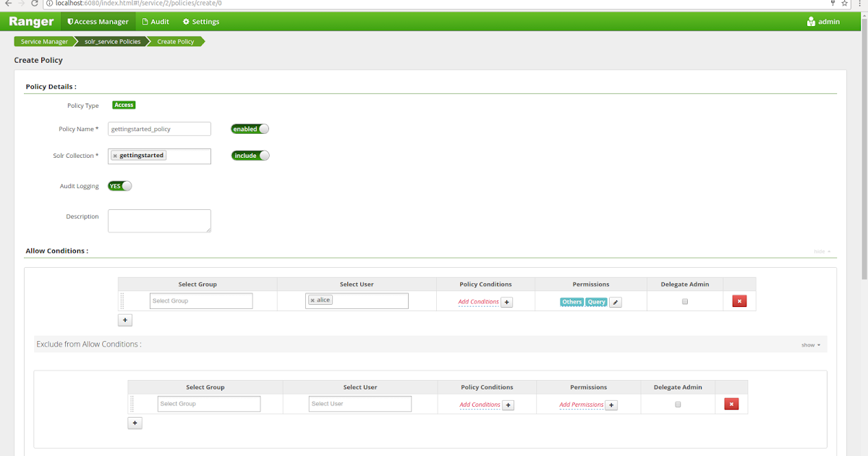Delete the alice allow condition row

739,300
